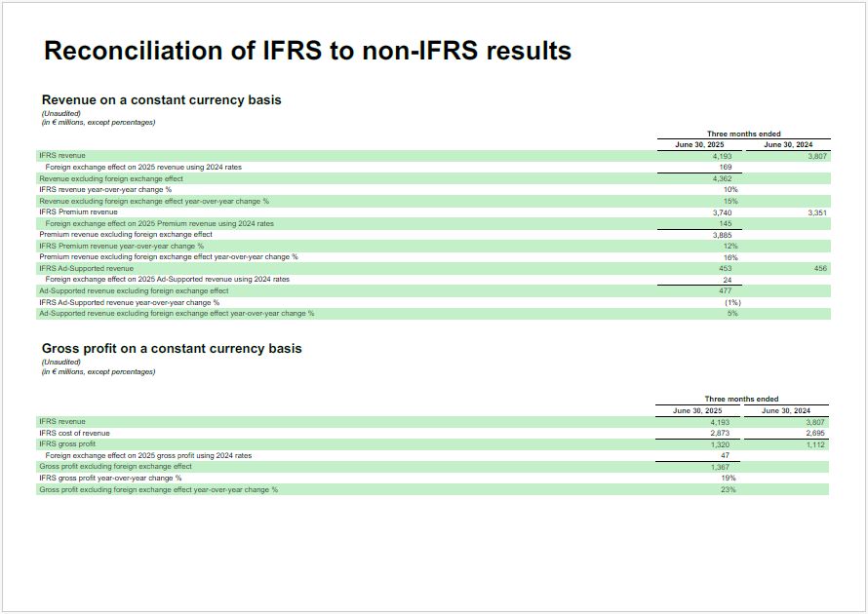The width and height of the screenshot is (868, 614).
Task: Click the 'Premium revenue excluding foreign exchange effect' label
Action: (126, 234)
